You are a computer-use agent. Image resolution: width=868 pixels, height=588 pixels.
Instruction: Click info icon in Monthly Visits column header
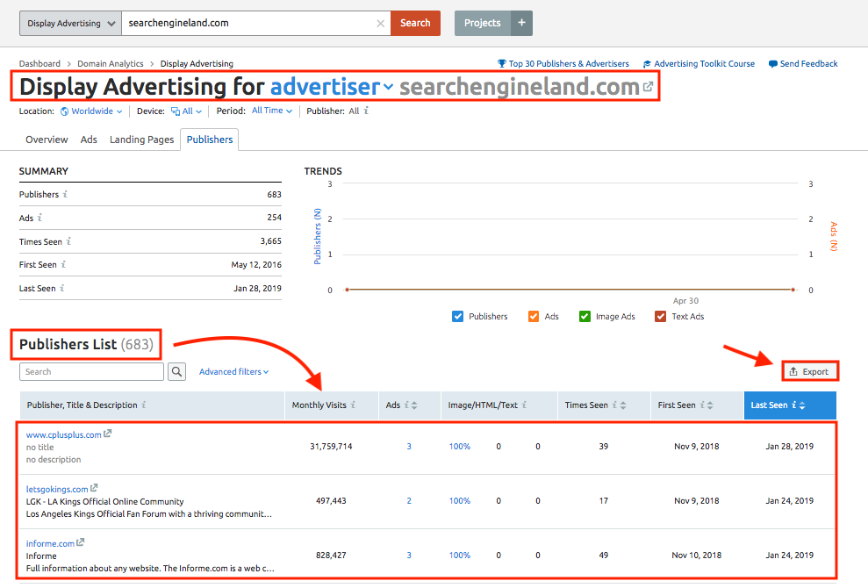pyautogui.click(x=353, y=405)
